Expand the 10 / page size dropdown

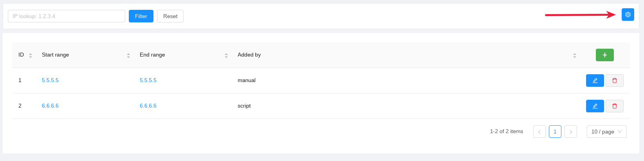click(606, 132)
